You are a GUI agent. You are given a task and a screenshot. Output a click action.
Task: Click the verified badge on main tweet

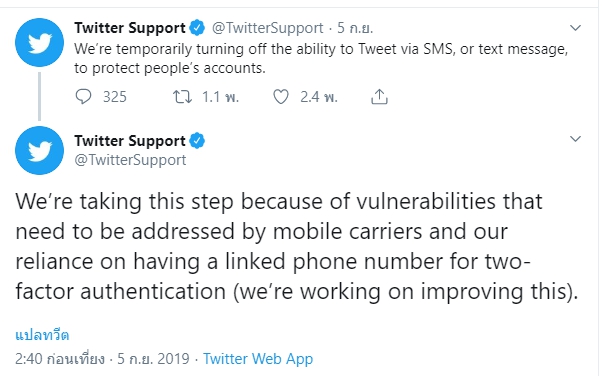point(198,141)
